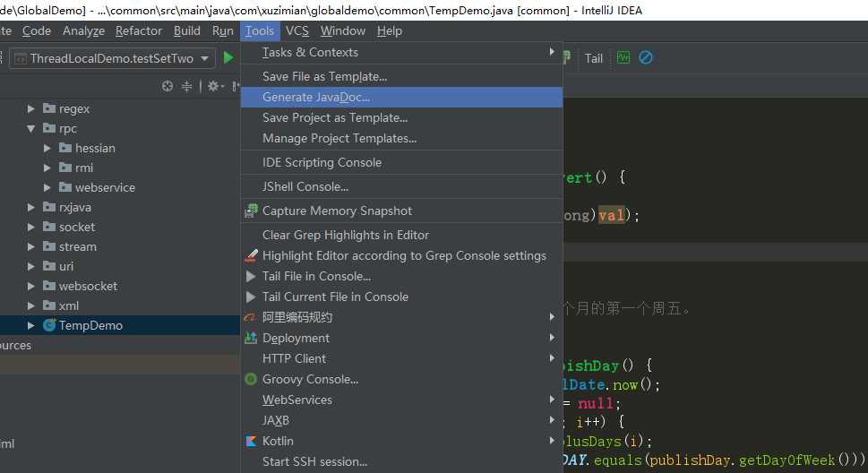Image resolution: width=868 pixels, height=473 pixels.
Task: Open the Code menu
Action: point(37,31)
